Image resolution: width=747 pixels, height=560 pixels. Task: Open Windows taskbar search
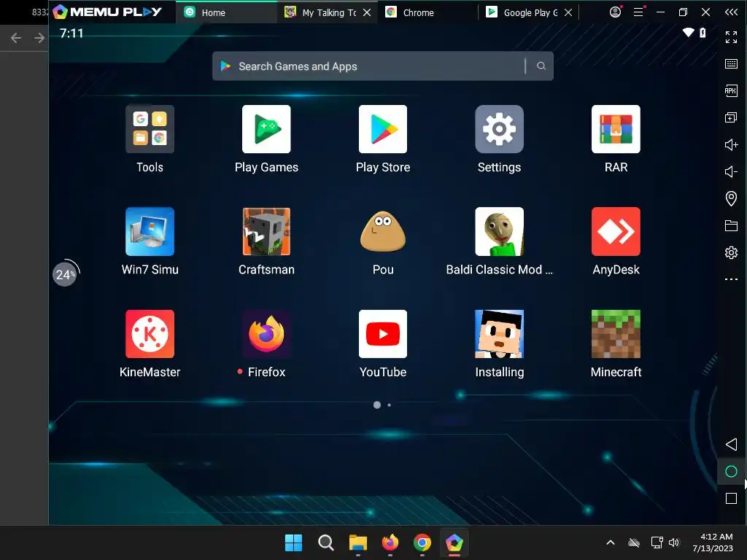tap(326, 542)
